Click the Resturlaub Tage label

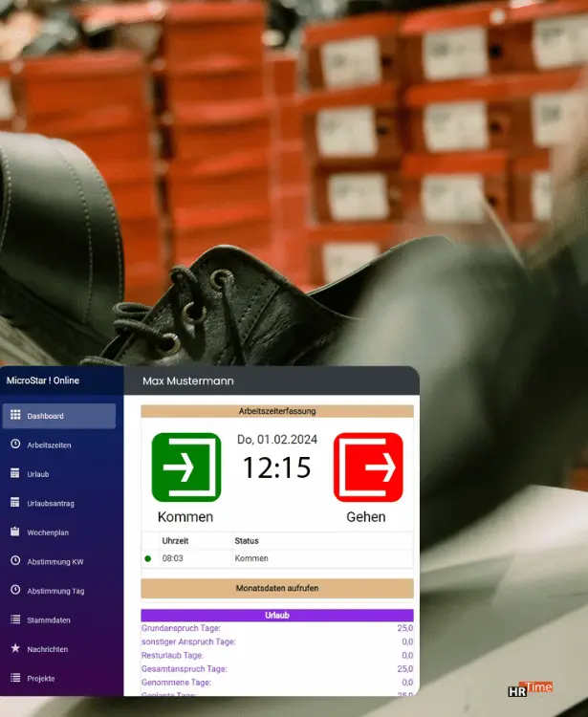[x=172, y=656]
